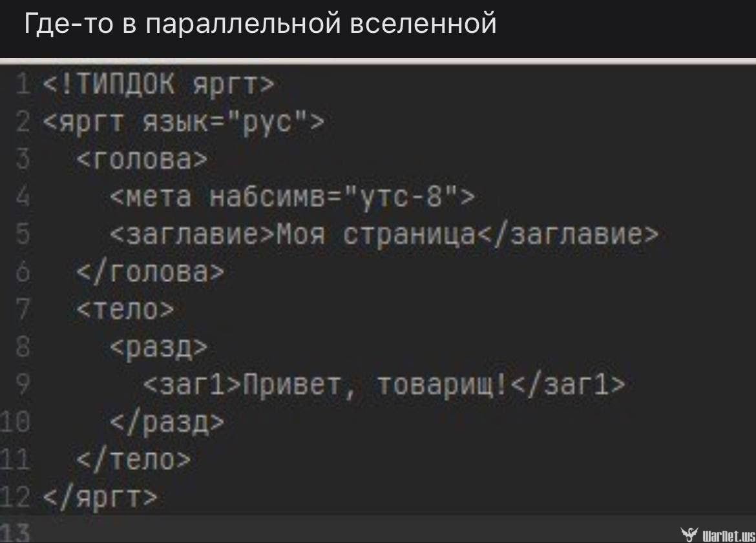Click the closing '</тело>' tag on line 11

[x=134, y=460]
